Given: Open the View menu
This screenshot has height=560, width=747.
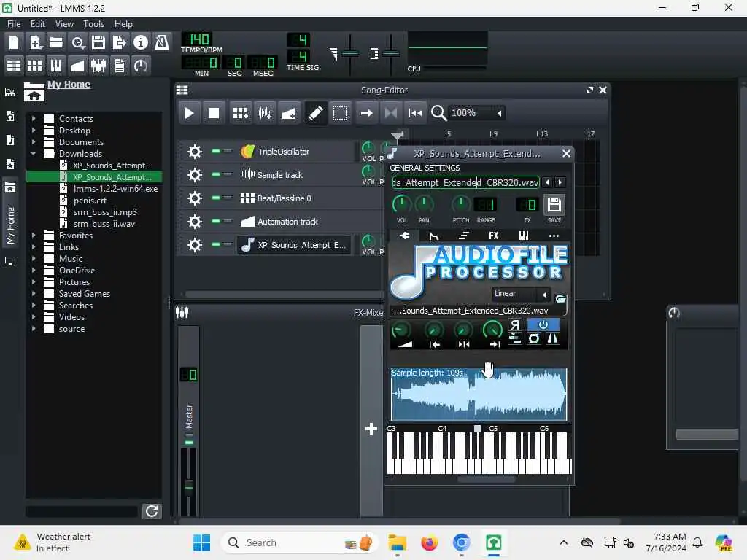Looking at the screenshot, I should pyautogui.click(x=64, y=24).
